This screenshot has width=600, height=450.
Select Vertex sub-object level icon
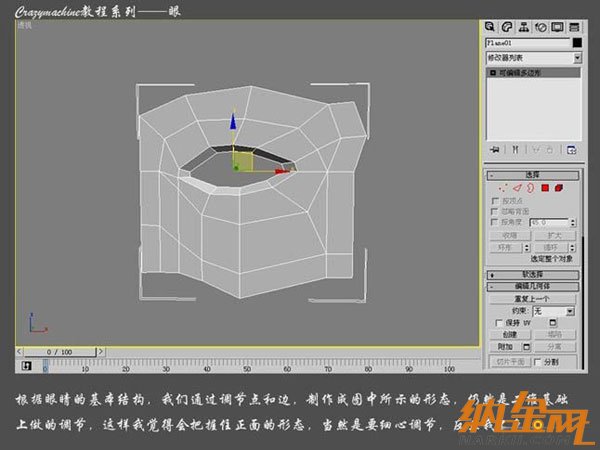pyautogui.click(x=502, y=188)
